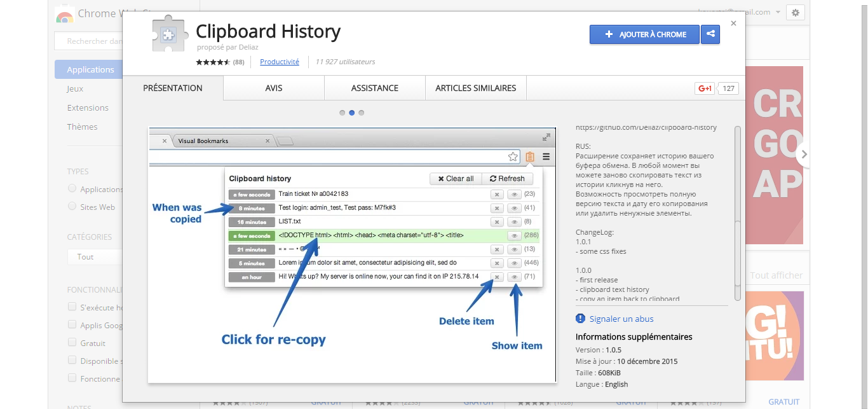Image resolution: width=868 pixels, height=409 pixels.
Task: Click the delete x for the Train ticket row
Action: coord(497,194)
